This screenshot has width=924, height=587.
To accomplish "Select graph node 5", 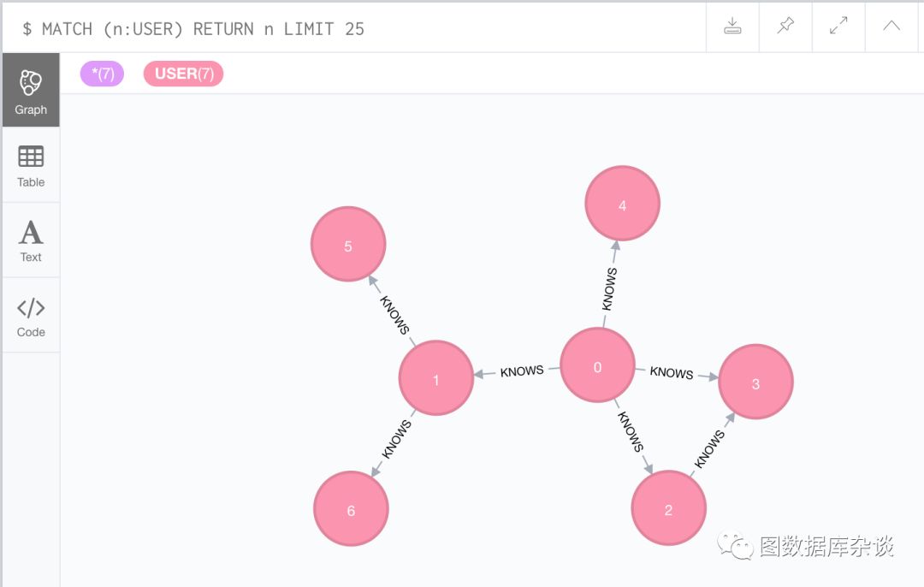I will point(348,245).
